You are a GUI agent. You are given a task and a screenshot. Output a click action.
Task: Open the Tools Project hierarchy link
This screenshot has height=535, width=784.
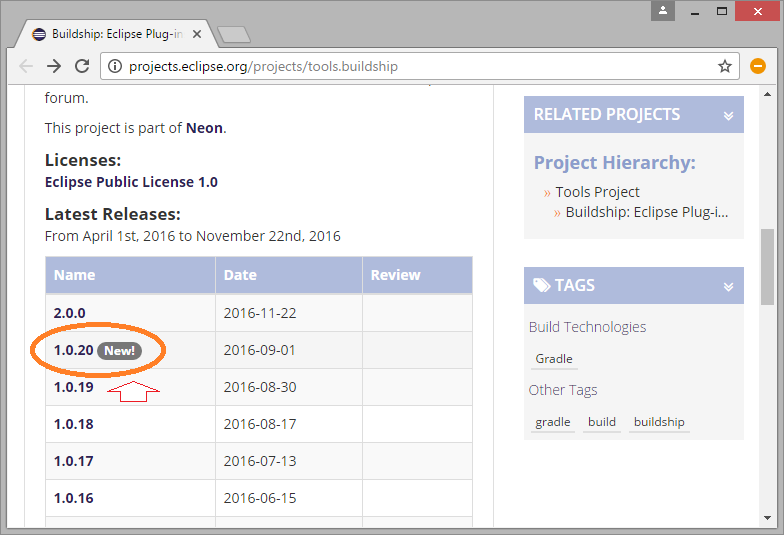[598, 192]
